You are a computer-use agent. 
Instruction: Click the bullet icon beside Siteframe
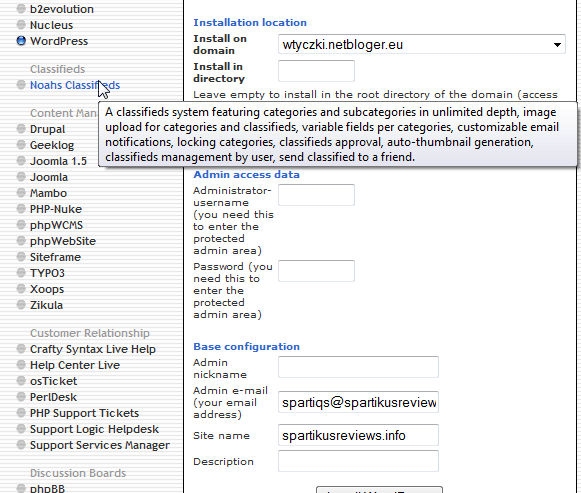tap(21, 256)
